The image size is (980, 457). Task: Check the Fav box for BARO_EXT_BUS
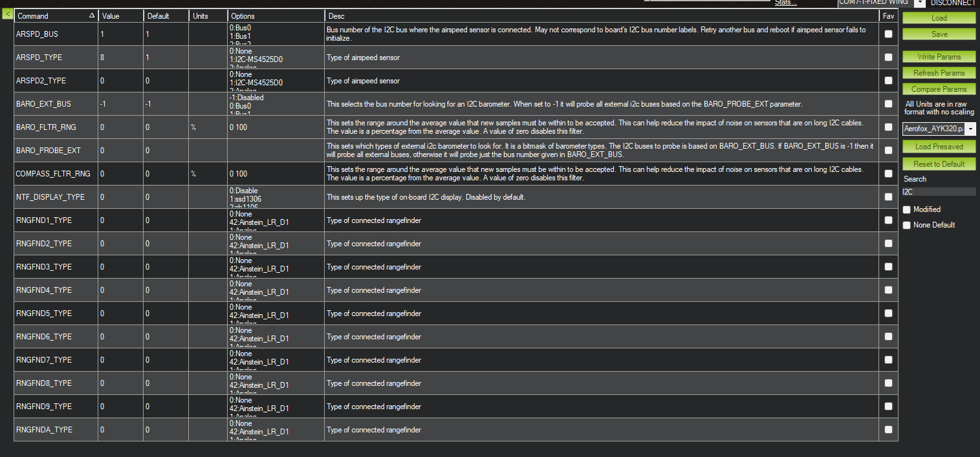tap(888, 104)
